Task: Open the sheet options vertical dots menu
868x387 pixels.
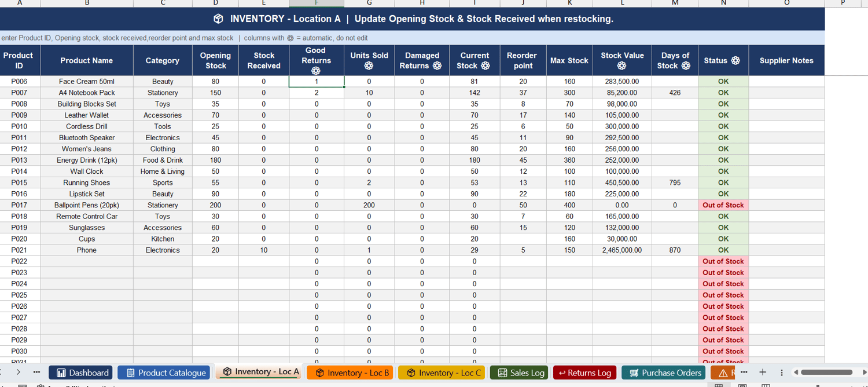Action: coord(781,373)
